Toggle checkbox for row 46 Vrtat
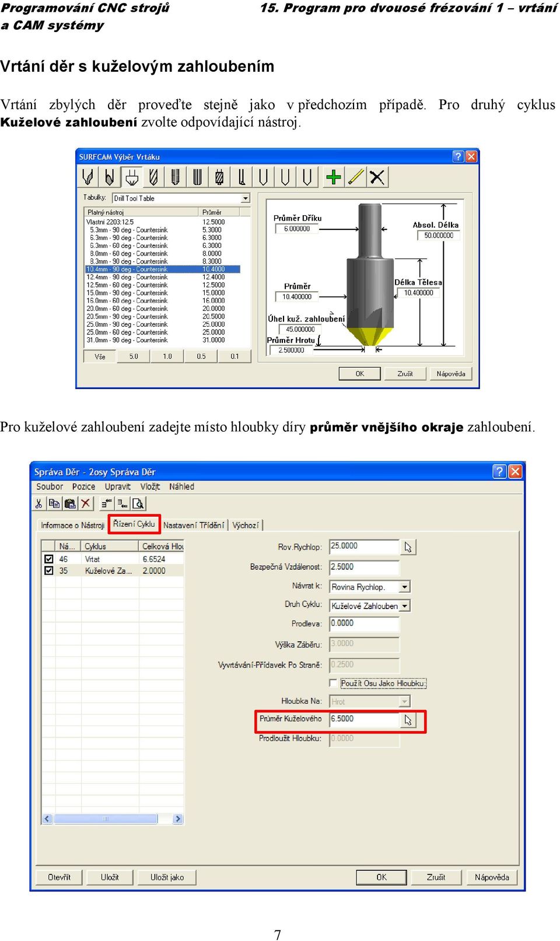 click(49, 559)
